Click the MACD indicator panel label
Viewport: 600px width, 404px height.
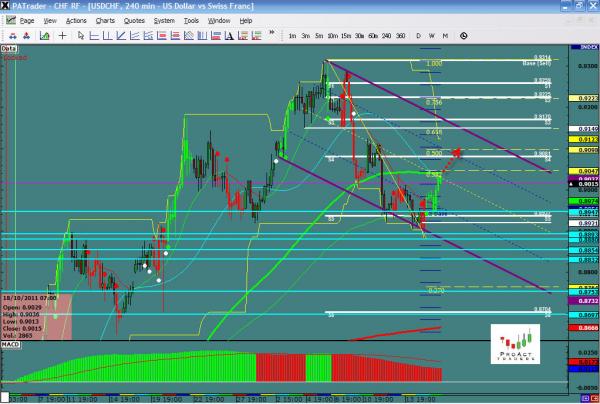tap(11, 346)
